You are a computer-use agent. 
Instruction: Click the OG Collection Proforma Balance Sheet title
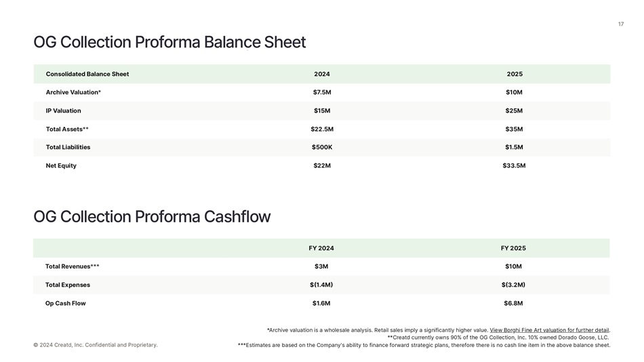click(169, 42)
